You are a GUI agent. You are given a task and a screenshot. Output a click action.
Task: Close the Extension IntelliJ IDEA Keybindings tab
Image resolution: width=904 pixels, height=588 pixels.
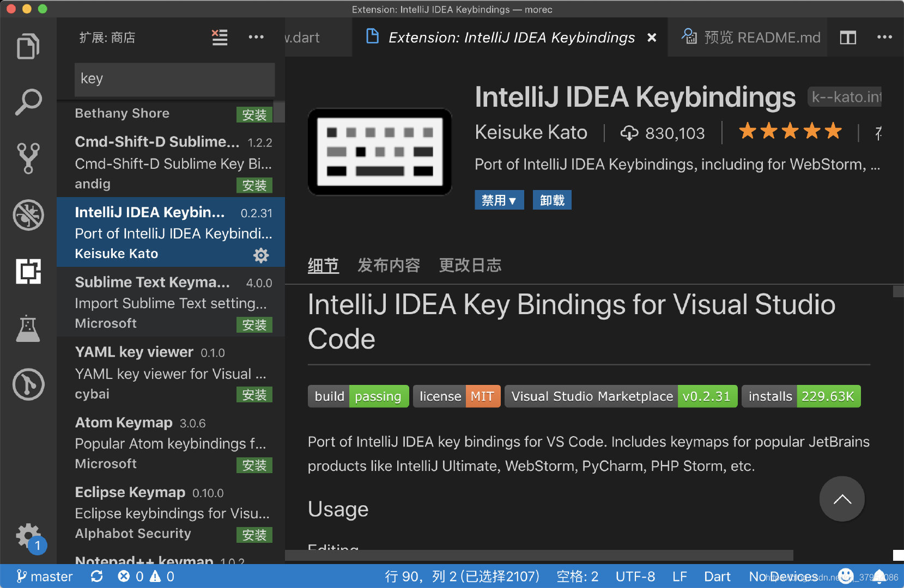(x=652, y=38)
